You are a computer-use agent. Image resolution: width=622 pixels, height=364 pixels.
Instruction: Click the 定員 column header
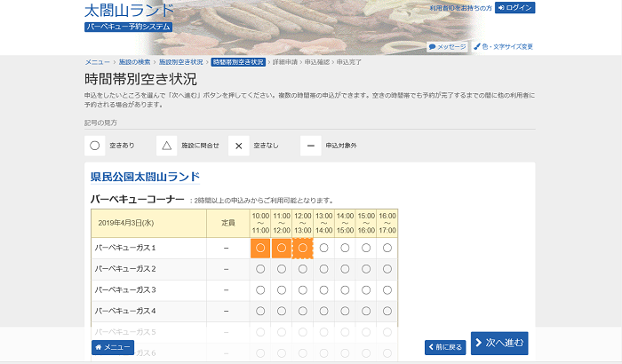coord(228,223)
